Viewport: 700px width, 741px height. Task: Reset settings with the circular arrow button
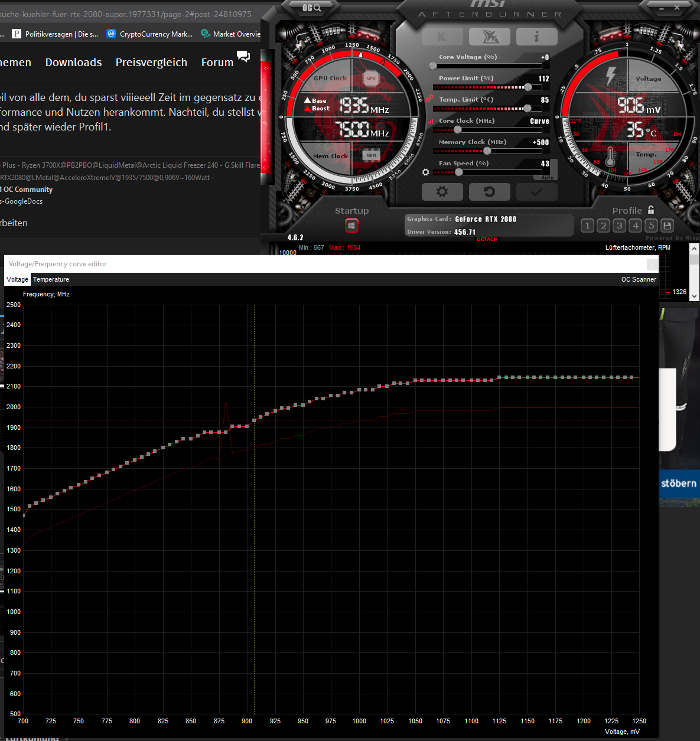[489, 192]
